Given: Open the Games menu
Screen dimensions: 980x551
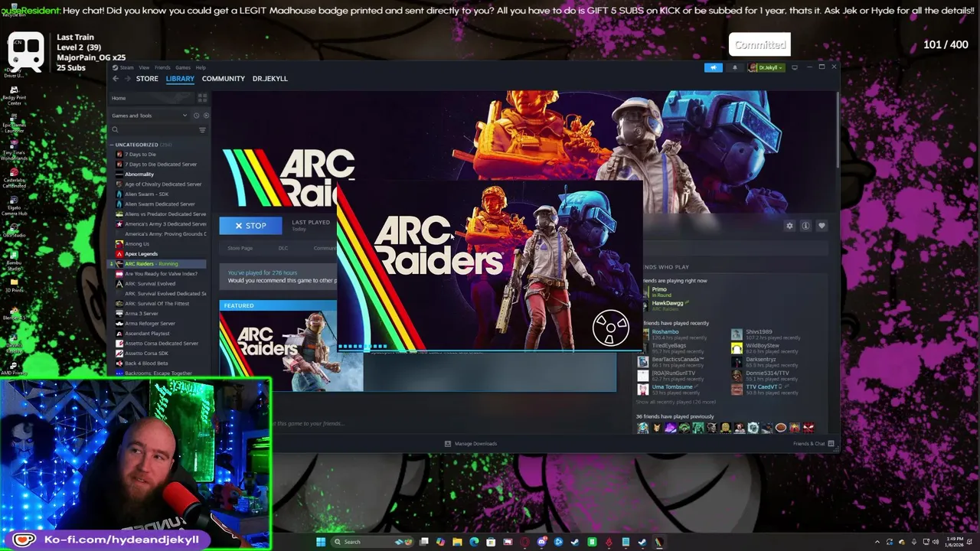Looking at the screenshot, I should [183, 67].
